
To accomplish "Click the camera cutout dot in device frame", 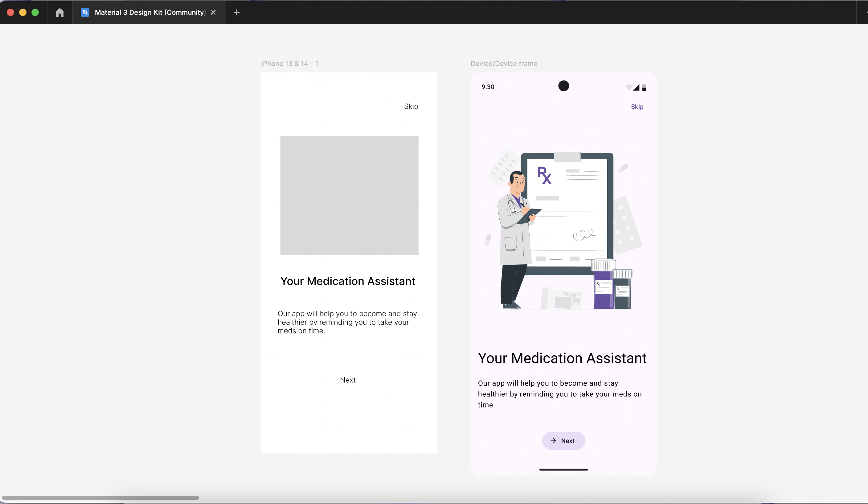I will coord(563,86).
